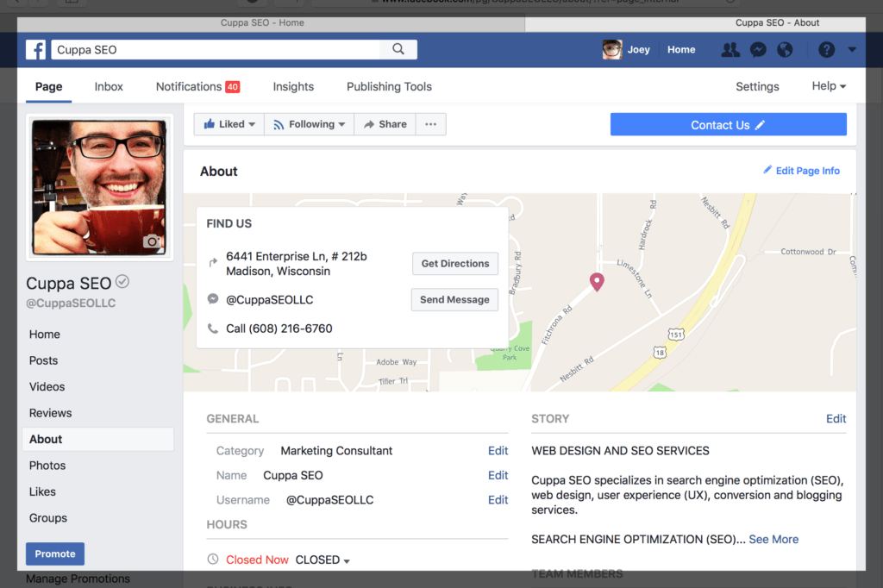Open Groups in left sidebar
The image size is (883, 588).
tap(48, 517)
